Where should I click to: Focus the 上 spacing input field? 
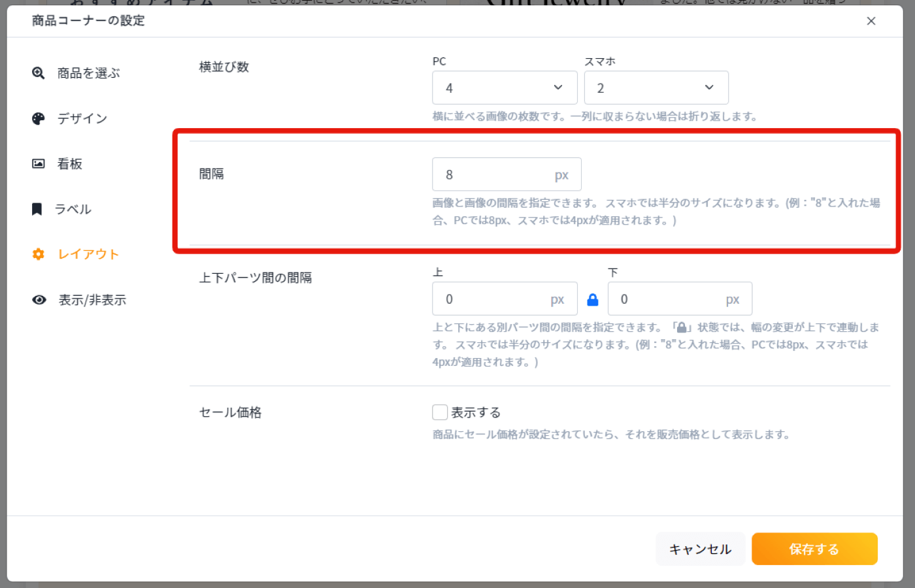coord(505,299)
